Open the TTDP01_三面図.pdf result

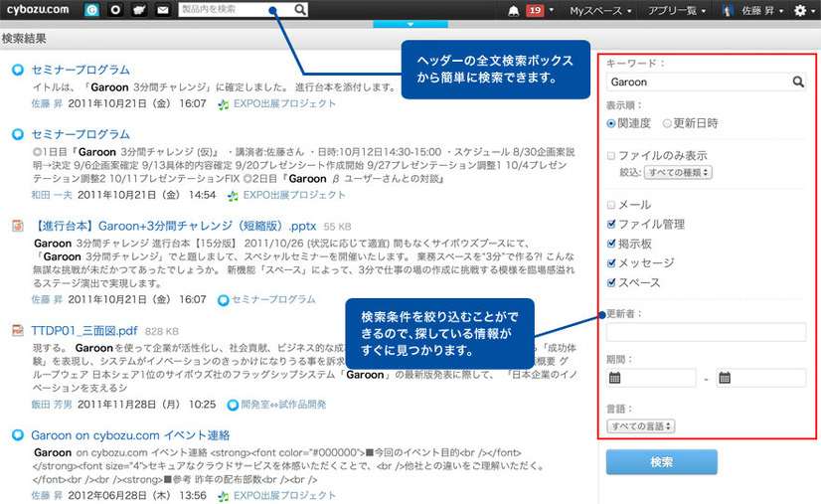click(x=84, y=331)
